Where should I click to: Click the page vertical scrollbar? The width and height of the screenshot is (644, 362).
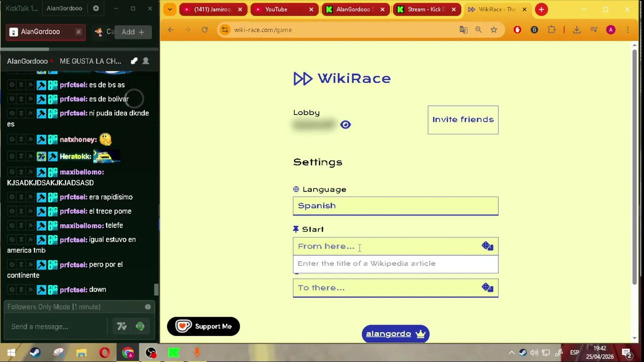[634, 166]
